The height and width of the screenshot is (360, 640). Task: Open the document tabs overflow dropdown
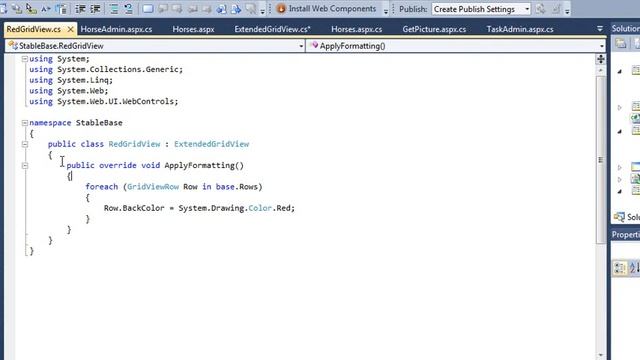[600, 29]
